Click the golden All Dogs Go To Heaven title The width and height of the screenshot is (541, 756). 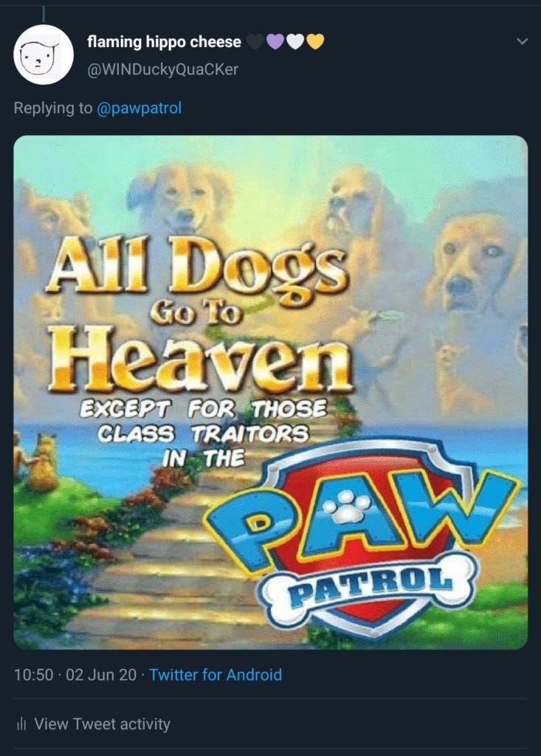[x=199, y=315]
